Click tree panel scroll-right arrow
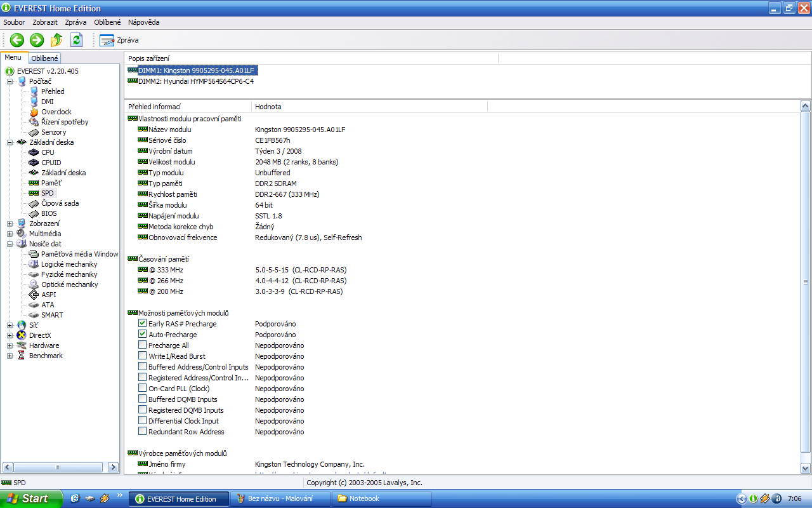812x508 pixels. [x=114, y=467]
